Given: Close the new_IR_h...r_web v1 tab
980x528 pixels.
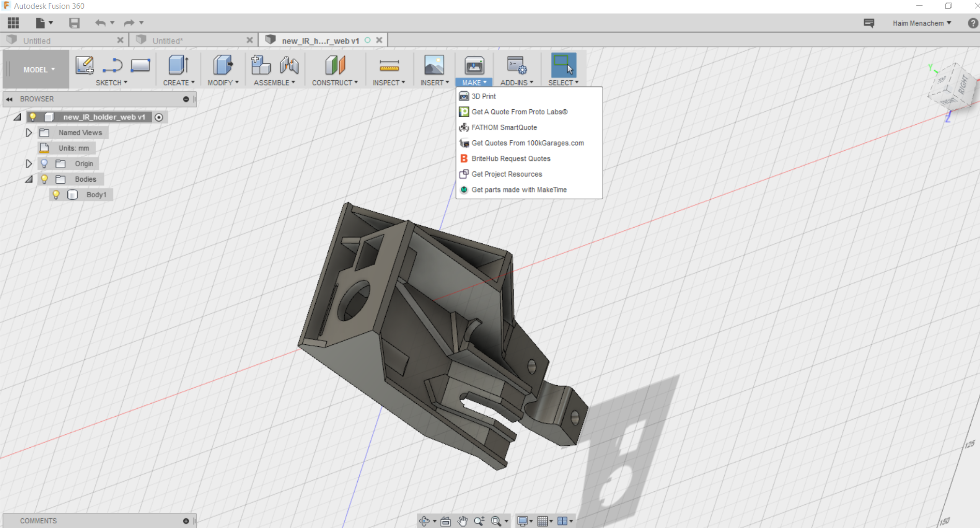Looking at the screenshot, I should click(379, 40).
